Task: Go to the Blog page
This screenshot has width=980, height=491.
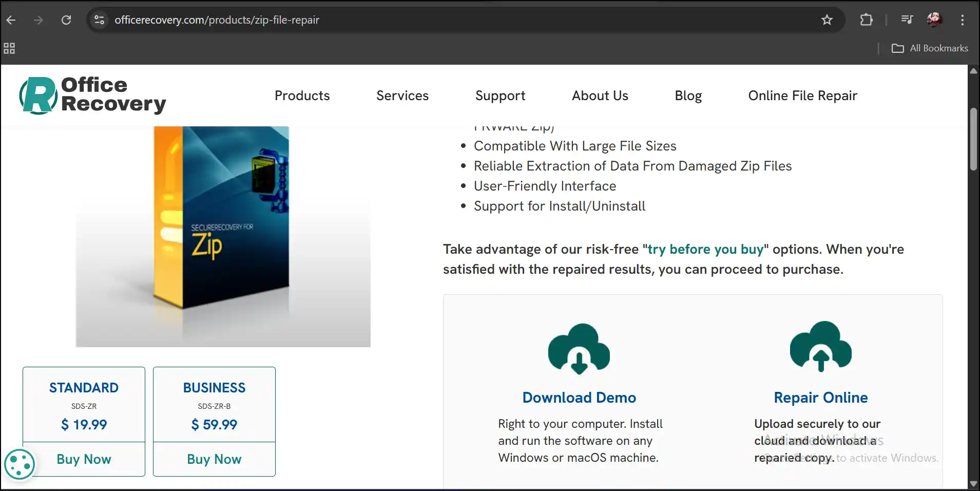Action: [688, 96]
